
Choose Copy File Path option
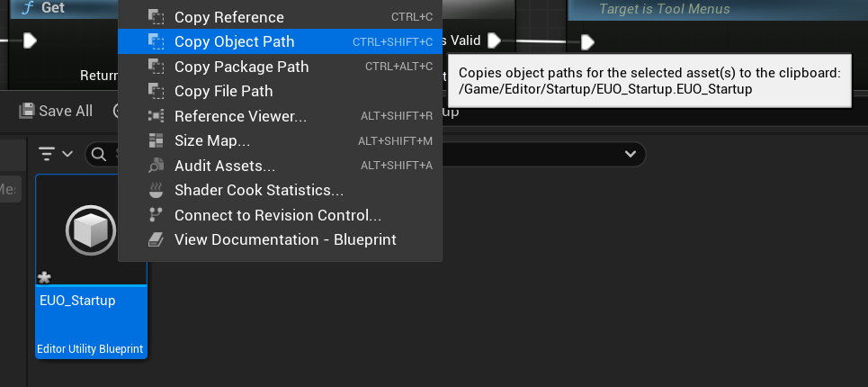(223, 91)
